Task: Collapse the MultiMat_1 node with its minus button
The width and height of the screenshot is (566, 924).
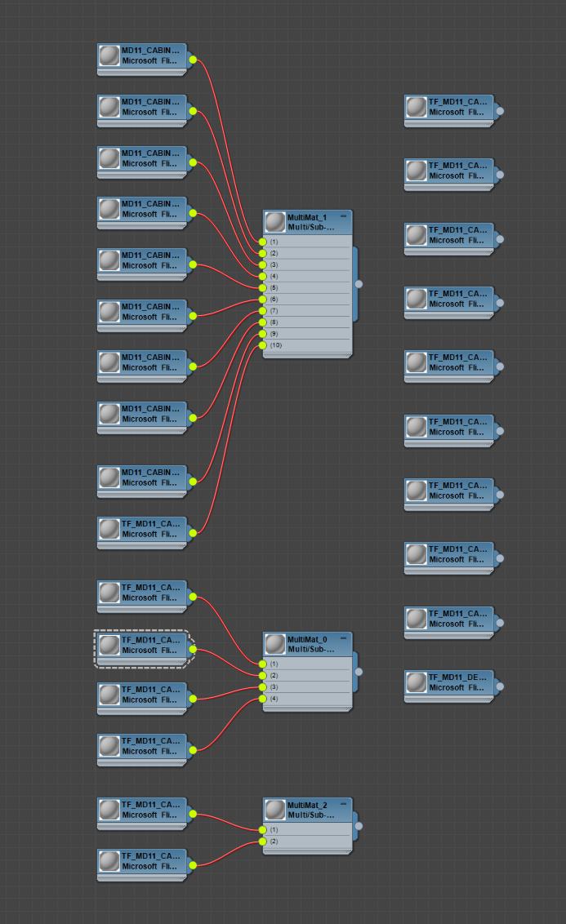Action: click(343, 215)
